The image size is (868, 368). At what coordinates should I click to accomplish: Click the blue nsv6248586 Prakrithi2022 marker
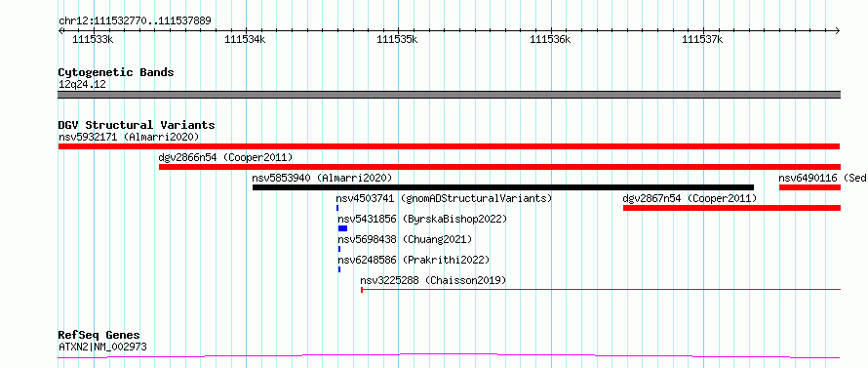click(x=339, y=269)
